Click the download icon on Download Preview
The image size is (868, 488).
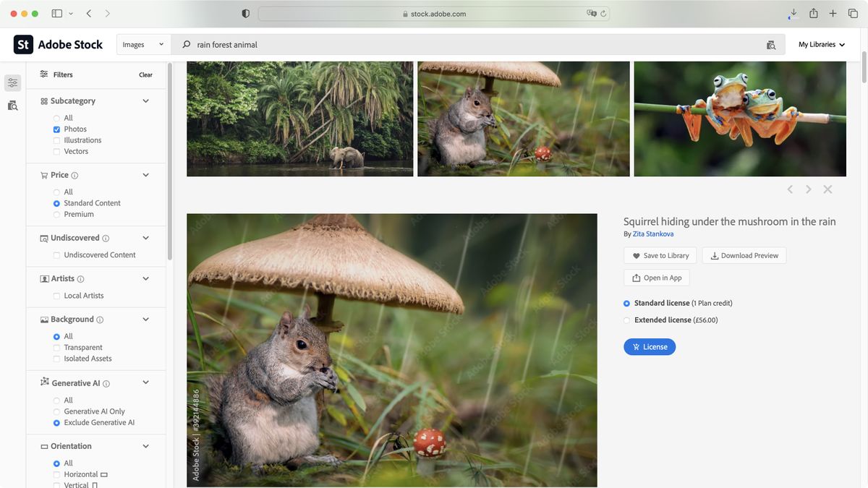715,255
